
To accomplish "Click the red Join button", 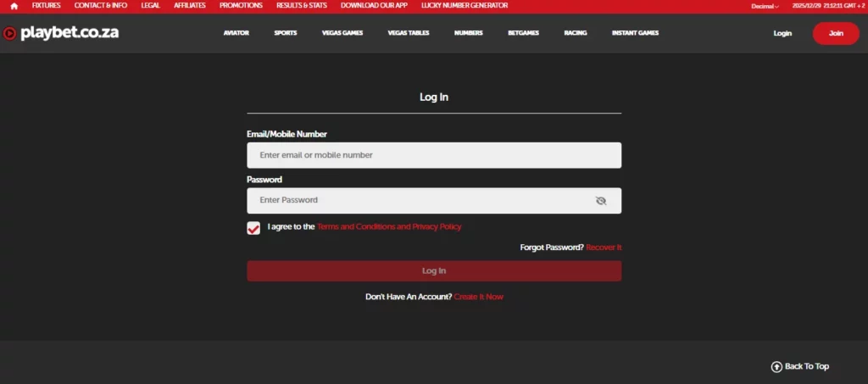I will [835, 33].
